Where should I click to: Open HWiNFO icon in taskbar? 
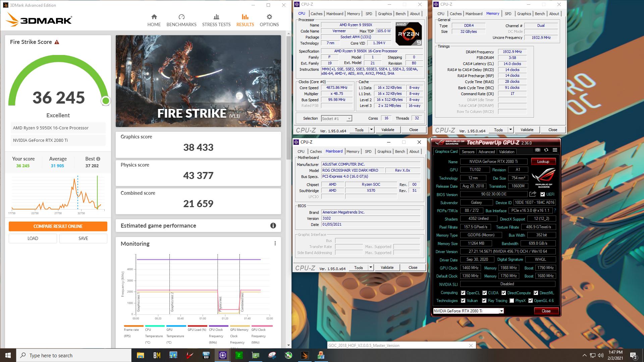(x=206, y=355)
